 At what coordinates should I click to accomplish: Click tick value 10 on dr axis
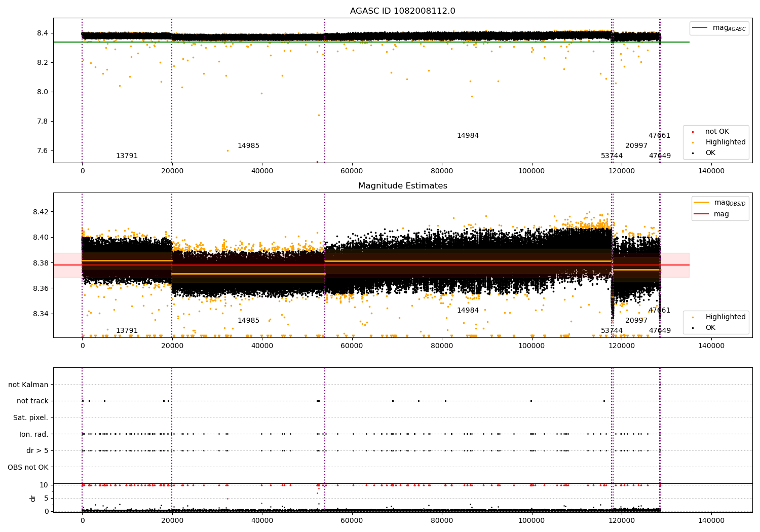[44, 485]
